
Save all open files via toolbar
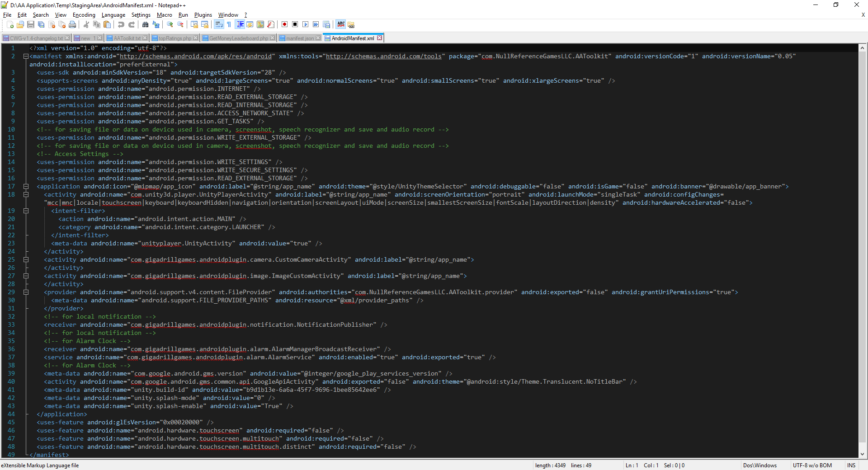pyautogui.click(x=41, y=25)
